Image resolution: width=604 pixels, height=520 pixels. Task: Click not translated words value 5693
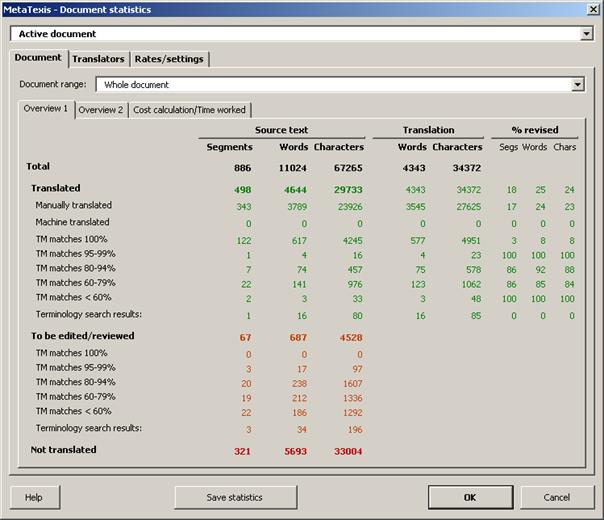coord(295,451)
